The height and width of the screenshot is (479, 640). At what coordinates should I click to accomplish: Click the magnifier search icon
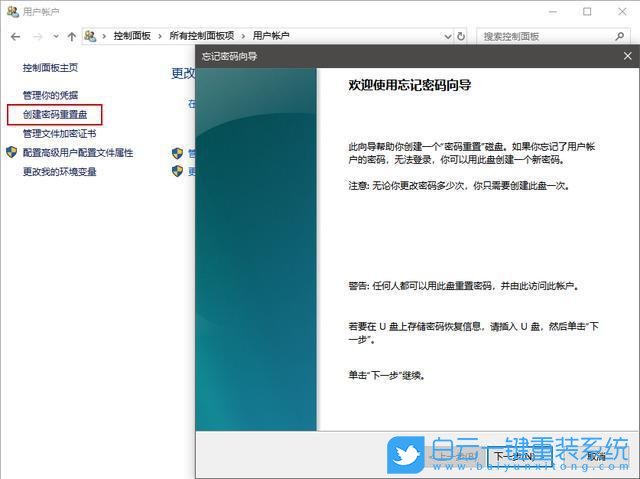click(620, 36)
